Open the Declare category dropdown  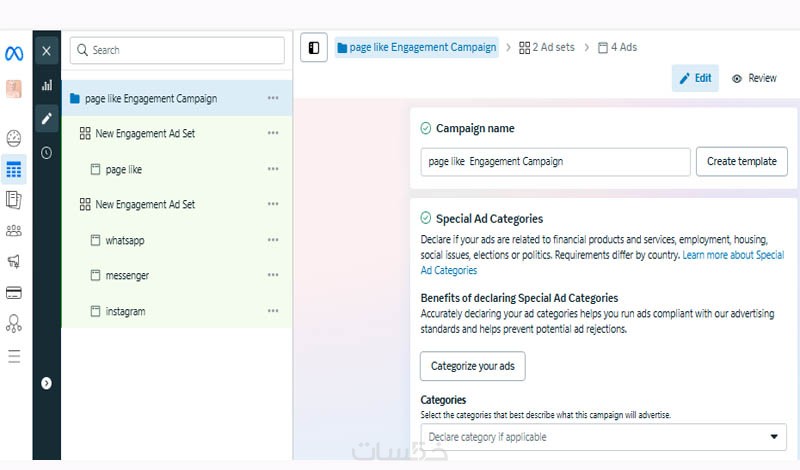(x=603, y=437)
